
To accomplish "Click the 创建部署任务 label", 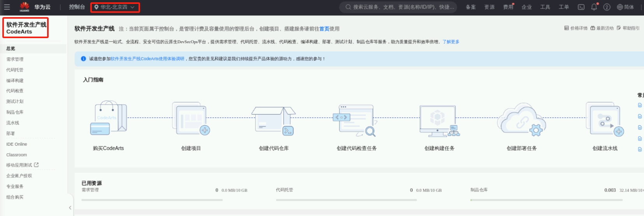I will 522,148.
